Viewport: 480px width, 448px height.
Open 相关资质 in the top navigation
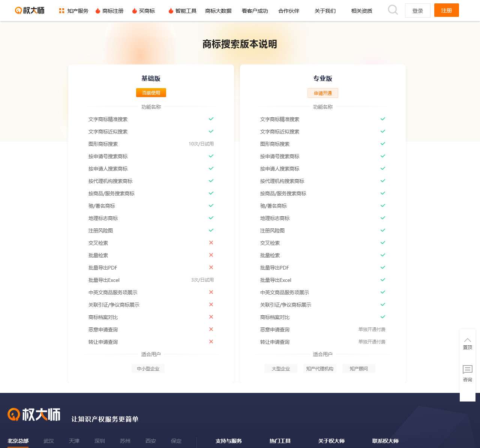pos(361,11)
